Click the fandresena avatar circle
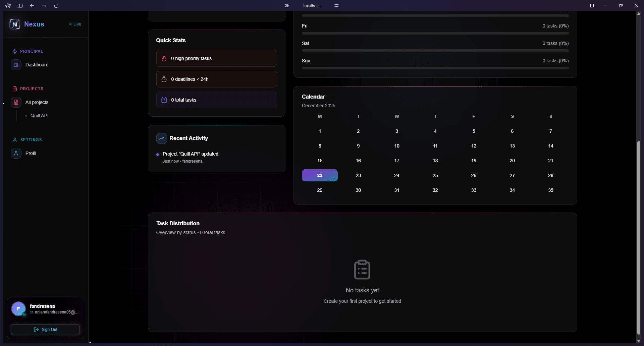 click(18, 309)
